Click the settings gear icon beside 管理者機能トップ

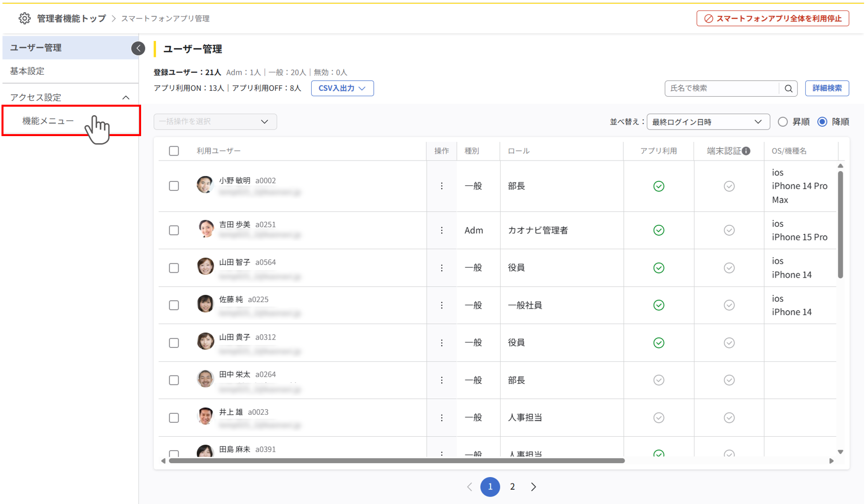24,18
